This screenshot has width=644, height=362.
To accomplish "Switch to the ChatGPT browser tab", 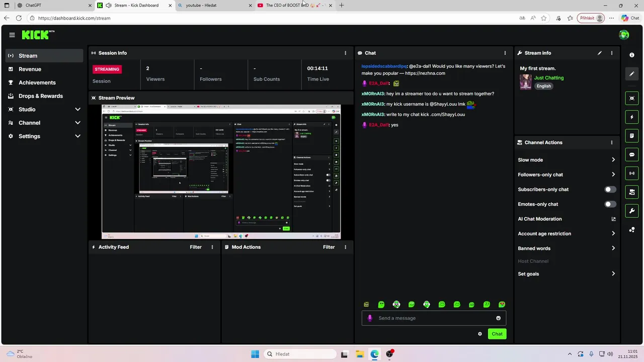I will (53, 6).
